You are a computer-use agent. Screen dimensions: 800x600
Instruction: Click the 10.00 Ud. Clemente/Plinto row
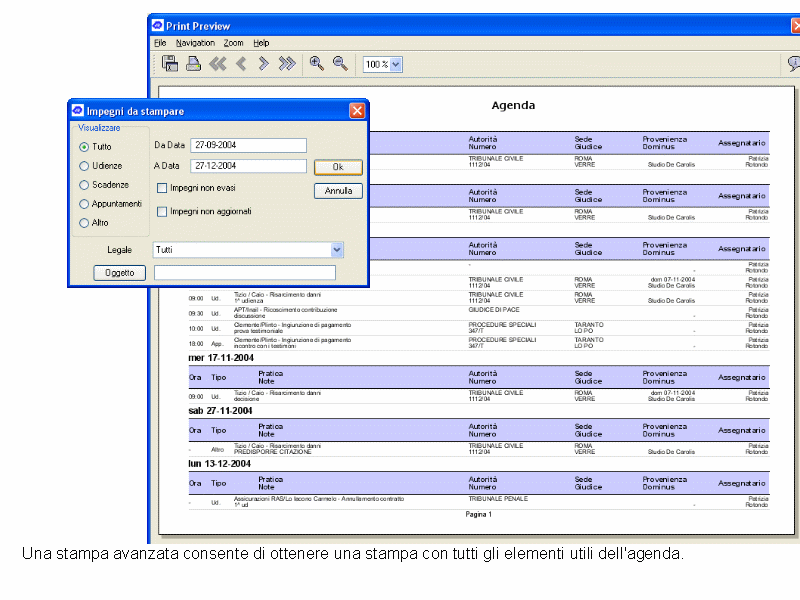point(479,328)
